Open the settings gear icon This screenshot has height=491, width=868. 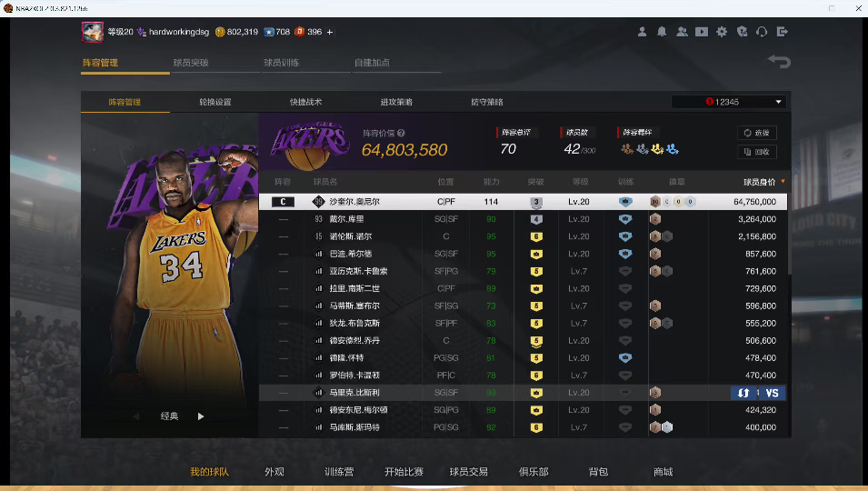(x=722, y=32)
